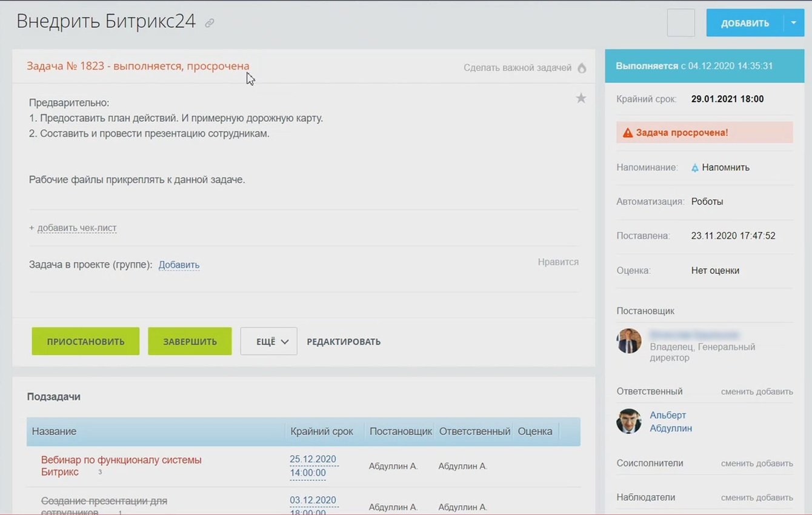Click the task title "Внедрить Битрикс24"
This screenshot has width=812, height=515.
106,21
